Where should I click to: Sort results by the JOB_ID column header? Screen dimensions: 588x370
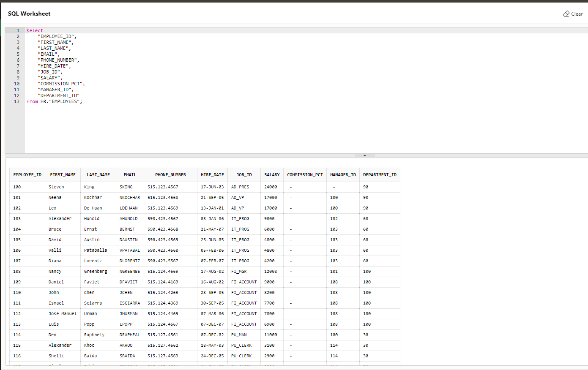tap(243, 174)
